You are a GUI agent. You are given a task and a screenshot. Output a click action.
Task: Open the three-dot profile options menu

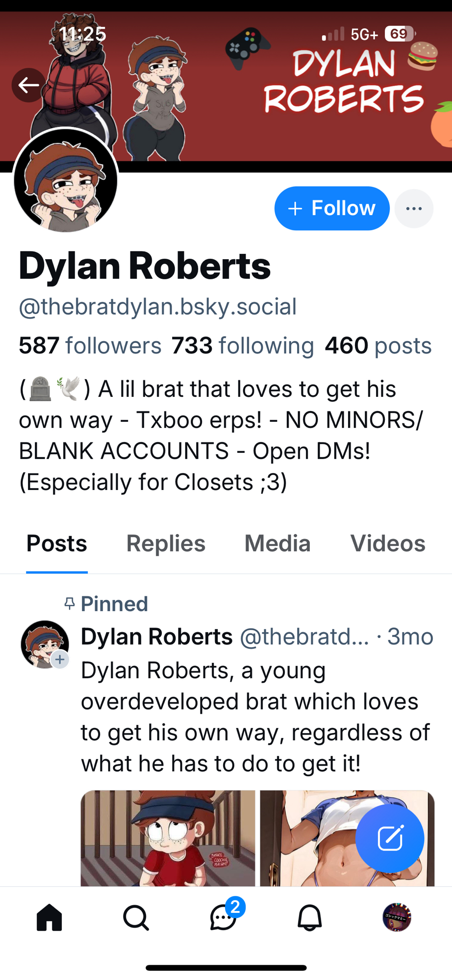click(x=414, y=209)
